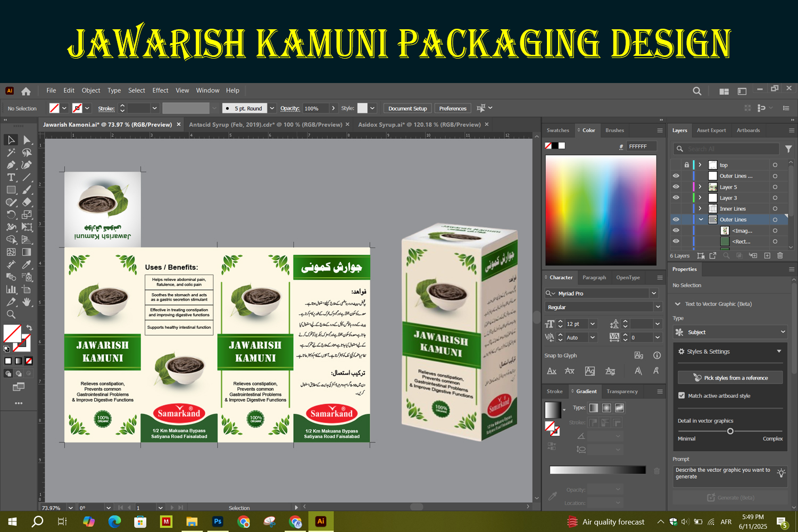The image size is (798, 532).
Task: Select the Line Segment tool
Action: [x=27, y=177]
